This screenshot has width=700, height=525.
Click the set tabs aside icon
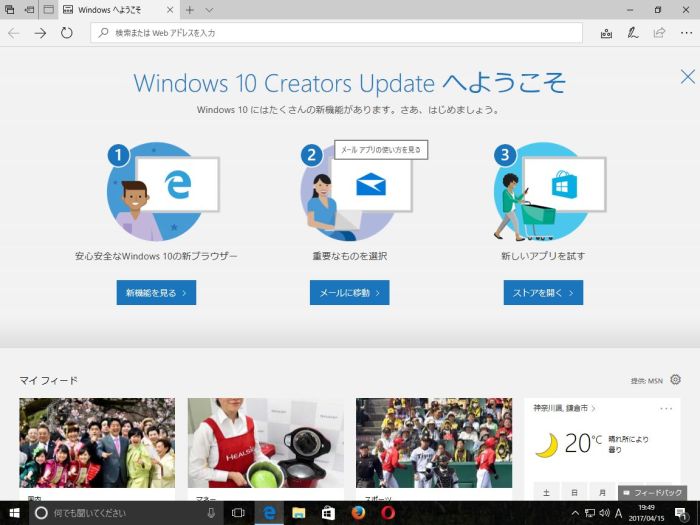click(29, 9)
